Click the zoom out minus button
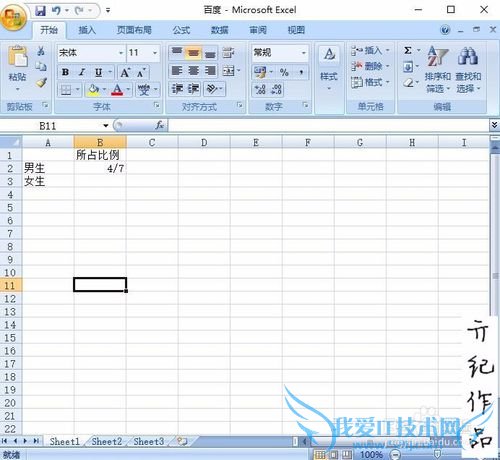Image resolution: width=500 pixels, height=460 pixels. [395, 454]
